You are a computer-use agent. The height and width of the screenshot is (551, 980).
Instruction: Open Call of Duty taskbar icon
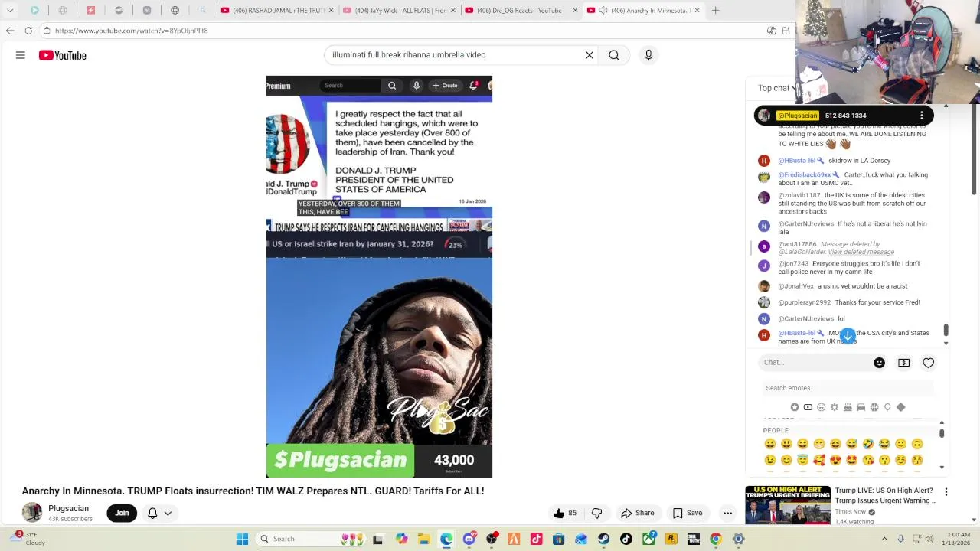tap(694, 539)
